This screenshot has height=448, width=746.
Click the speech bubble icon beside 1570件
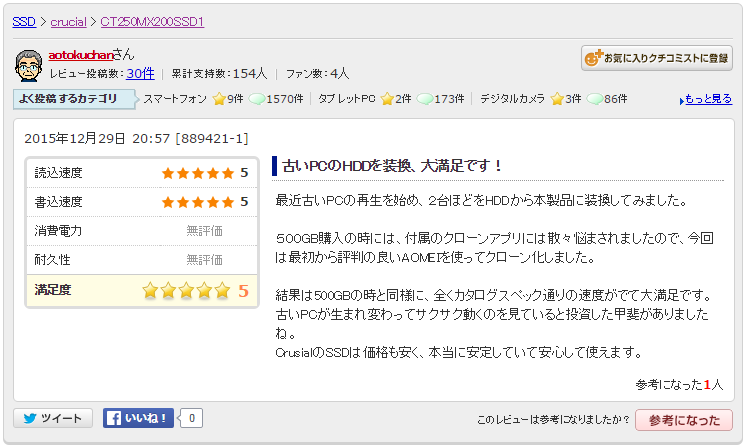257,99
